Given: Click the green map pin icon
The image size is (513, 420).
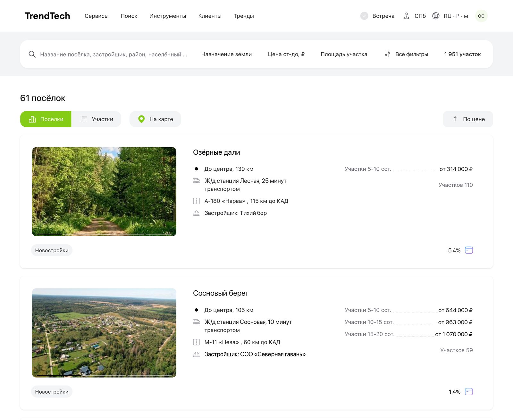Looking at the screenshot, I should [141, 119].
